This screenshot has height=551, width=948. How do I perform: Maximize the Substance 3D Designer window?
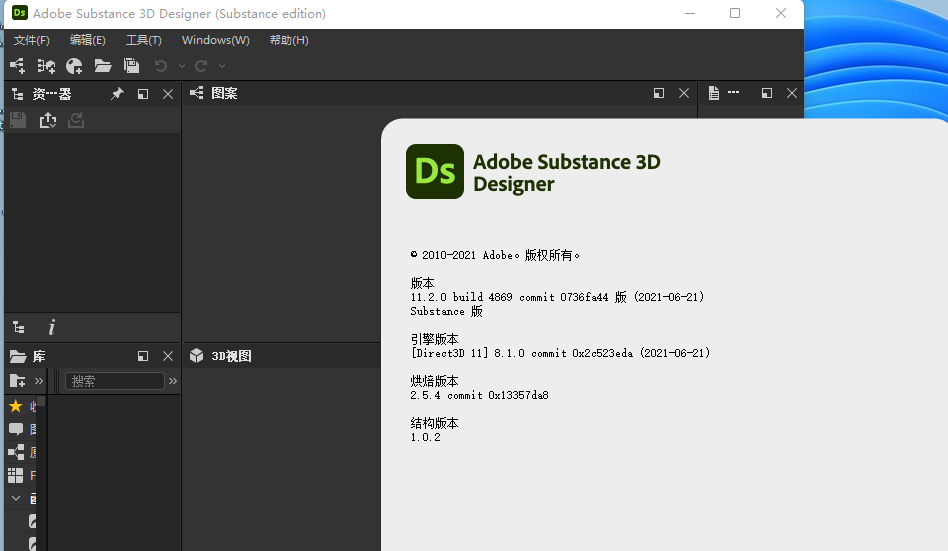735,13
